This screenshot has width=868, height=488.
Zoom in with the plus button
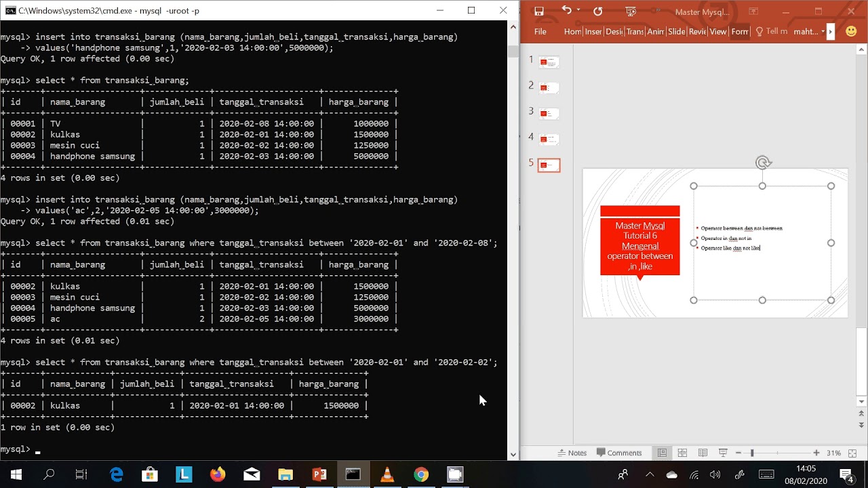[x=816, y=453]
